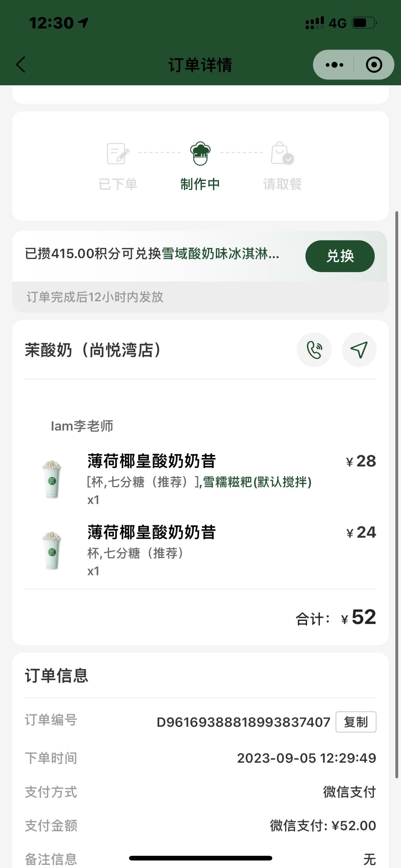Screen dimensions: 401x868
Task: Tap the 兑换 redeem button
Action: (x=340, y=256)
